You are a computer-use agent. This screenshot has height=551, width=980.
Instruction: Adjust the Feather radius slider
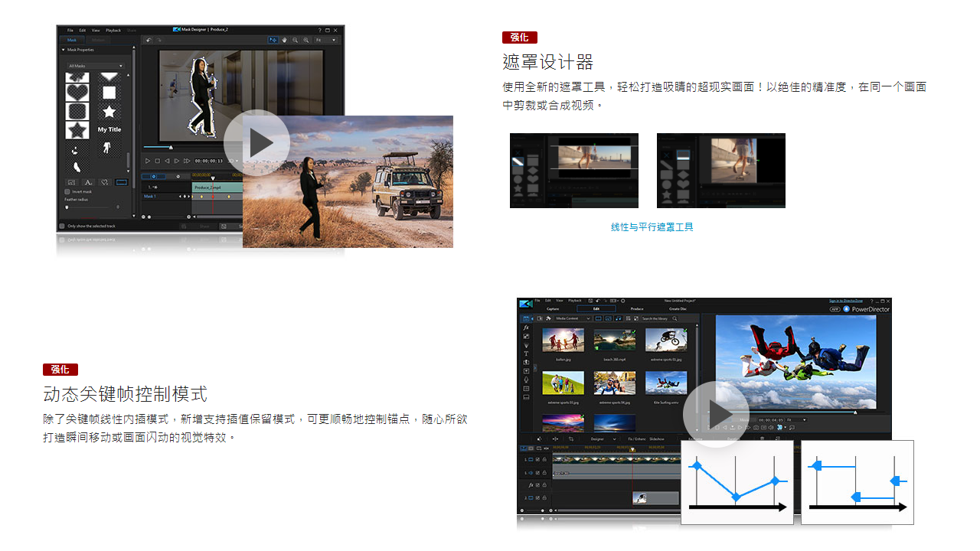click(x=67, y=207)
